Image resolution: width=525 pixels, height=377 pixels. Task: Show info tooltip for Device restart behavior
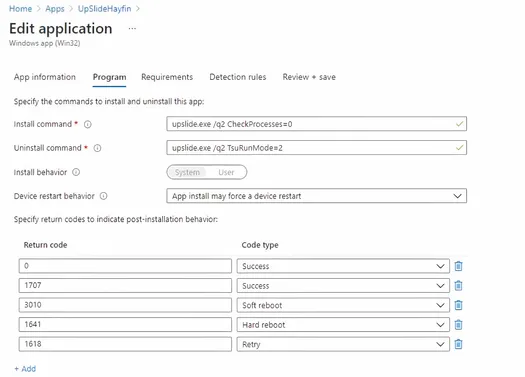[104, 196]
